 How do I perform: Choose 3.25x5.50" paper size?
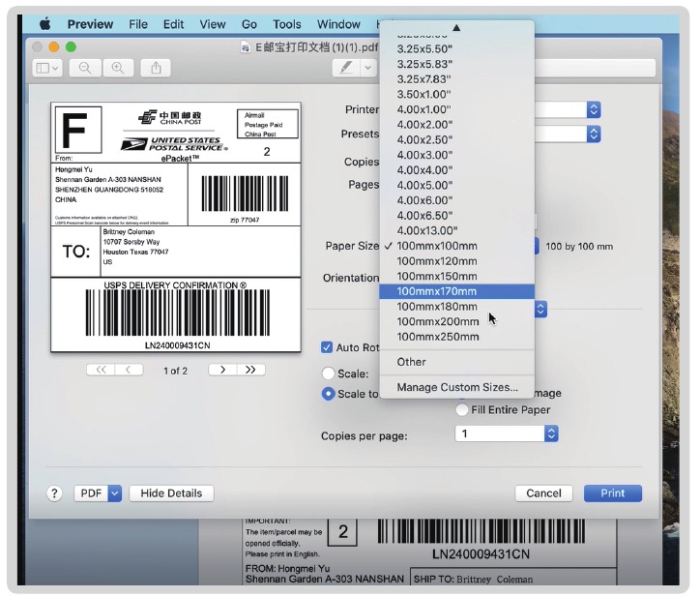[456, 48]
